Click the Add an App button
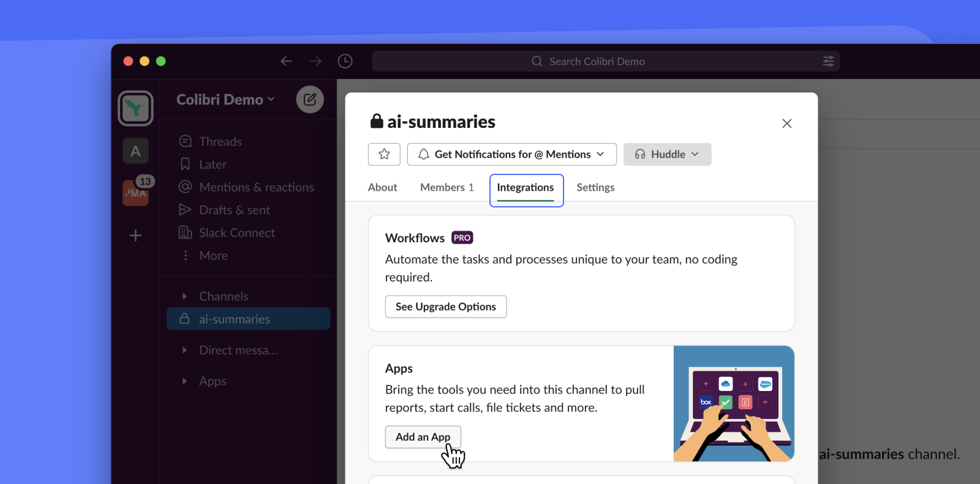 pos(423,437)
